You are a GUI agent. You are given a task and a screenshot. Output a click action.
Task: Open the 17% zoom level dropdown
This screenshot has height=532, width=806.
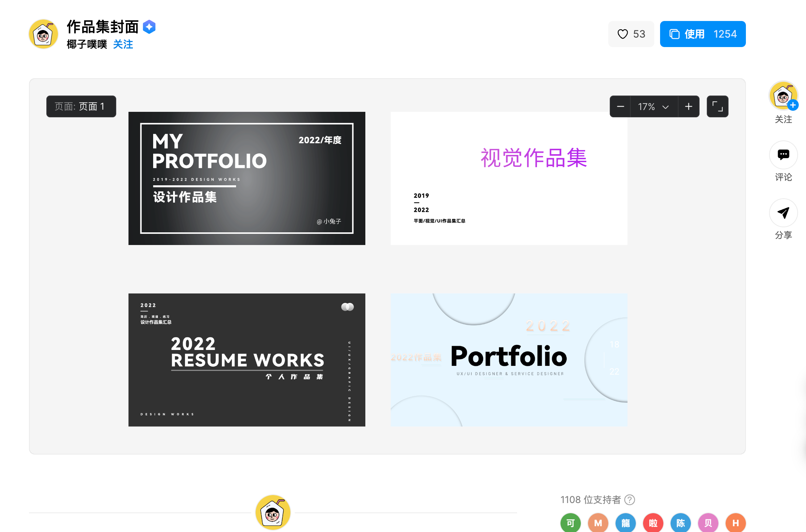(654, 107)
